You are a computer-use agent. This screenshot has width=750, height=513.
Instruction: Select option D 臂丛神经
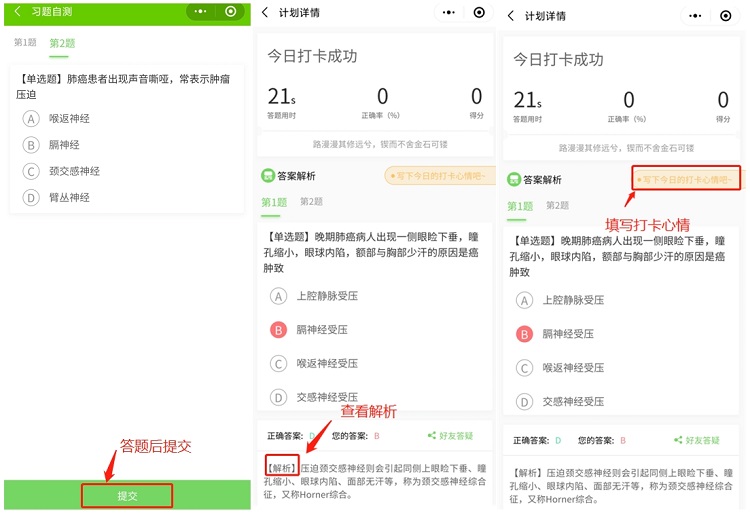click(31, 197)
